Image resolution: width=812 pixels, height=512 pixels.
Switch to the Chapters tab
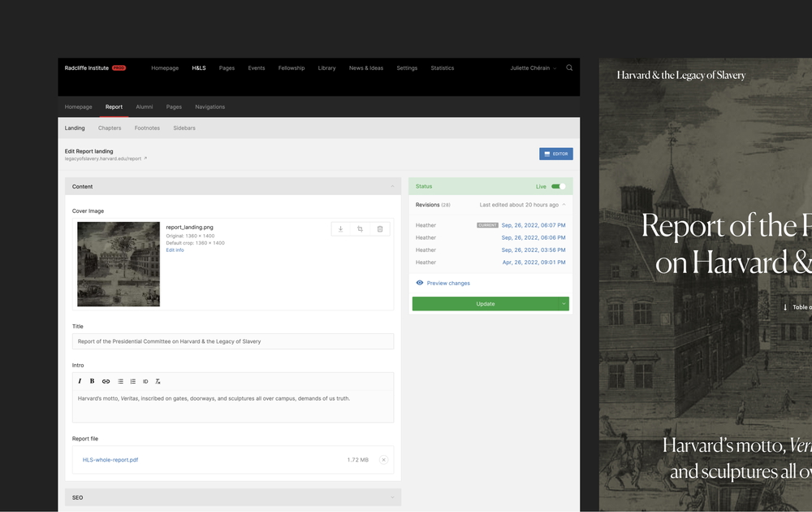tap(110, 128)
